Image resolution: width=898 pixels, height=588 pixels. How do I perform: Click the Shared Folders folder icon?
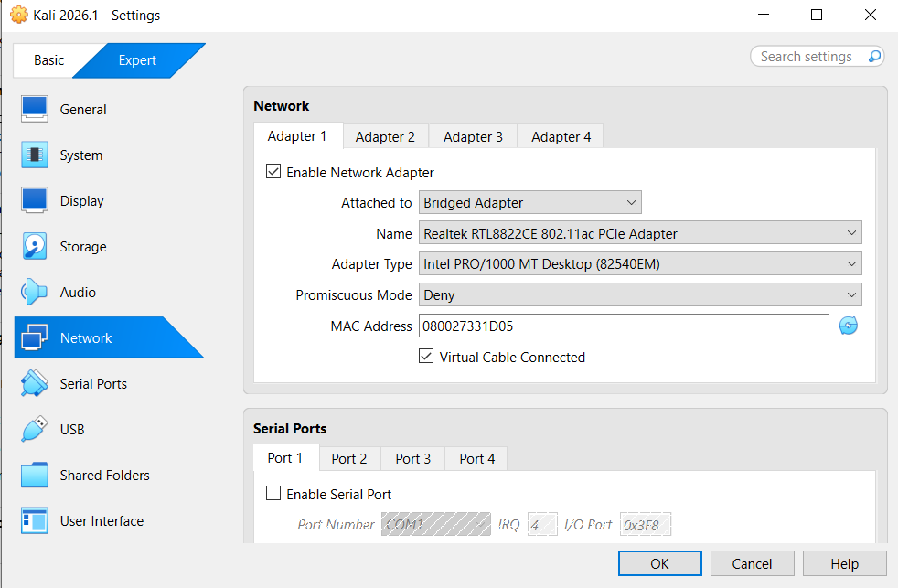pyautogui.click(x=35, y=476)
